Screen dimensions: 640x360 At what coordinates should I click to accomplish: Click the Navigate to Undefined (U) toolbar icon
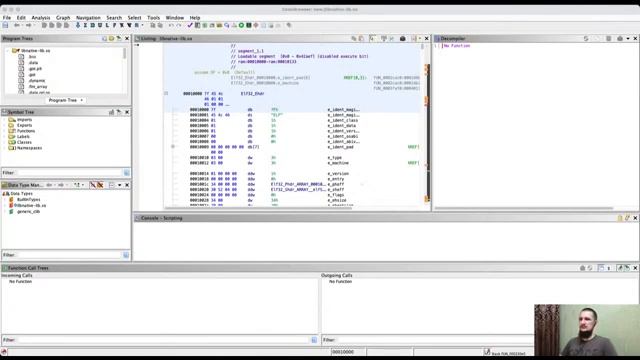tap(100, 25)
